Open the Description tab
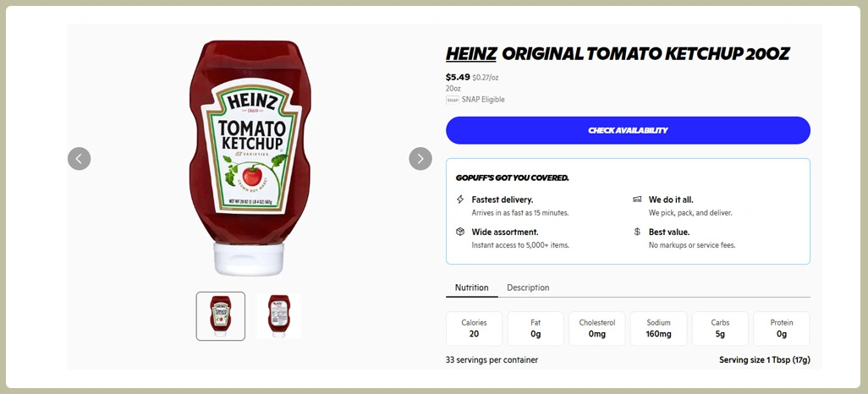Viewport: 868px width, 394px height. (528, 287)
